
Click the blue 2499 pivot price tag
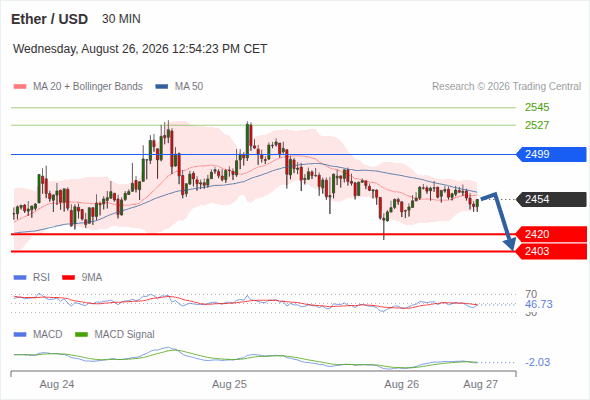(551, 154)
